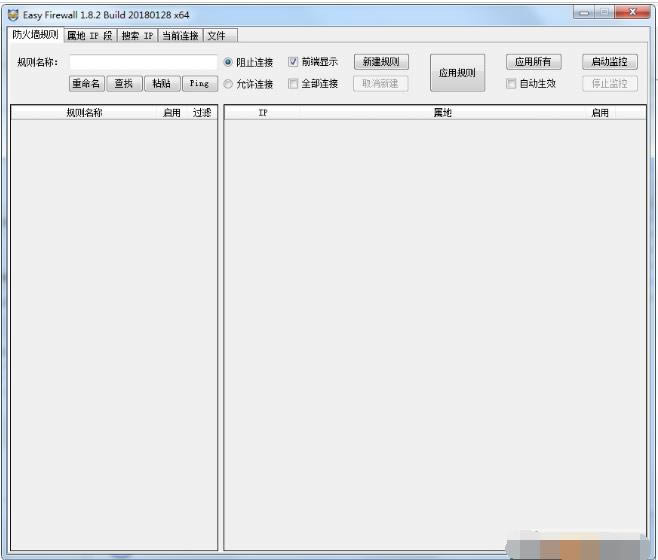Screen dimensions: 658x560
Task: Click the 过滤 column header
Action: tap(202, 113)
